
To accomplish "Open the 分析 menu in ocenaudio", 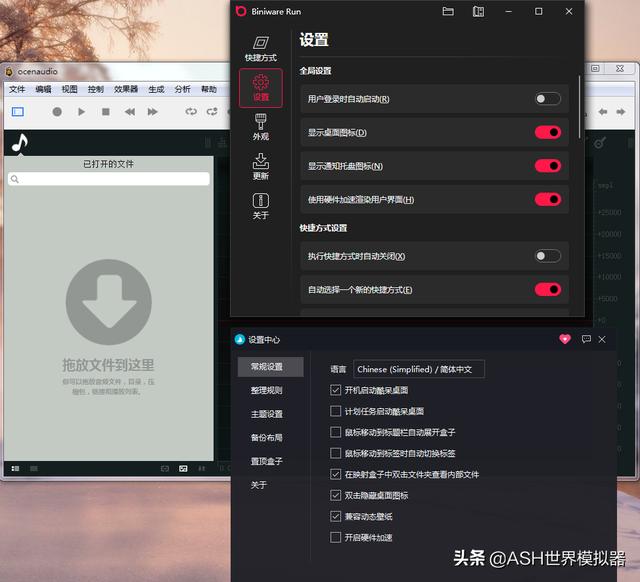I will 182,89.
